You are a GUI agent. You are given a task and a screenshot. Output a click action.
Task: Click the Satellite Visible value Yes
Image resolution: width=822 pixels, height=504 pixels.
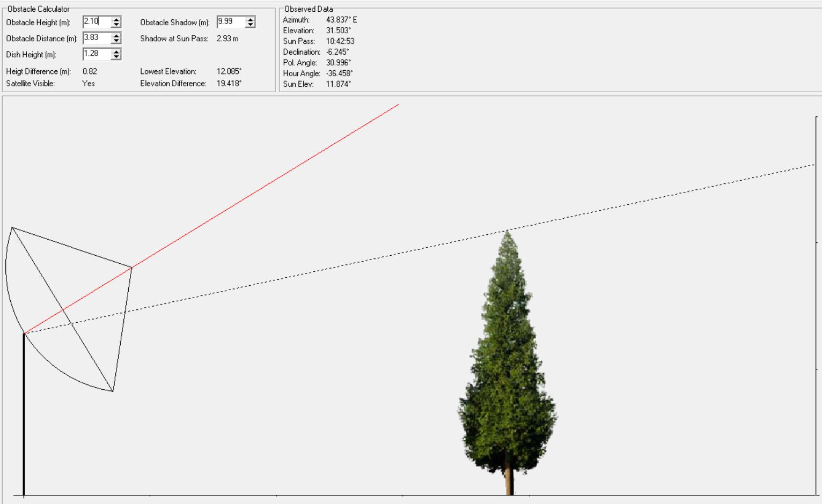89,84
